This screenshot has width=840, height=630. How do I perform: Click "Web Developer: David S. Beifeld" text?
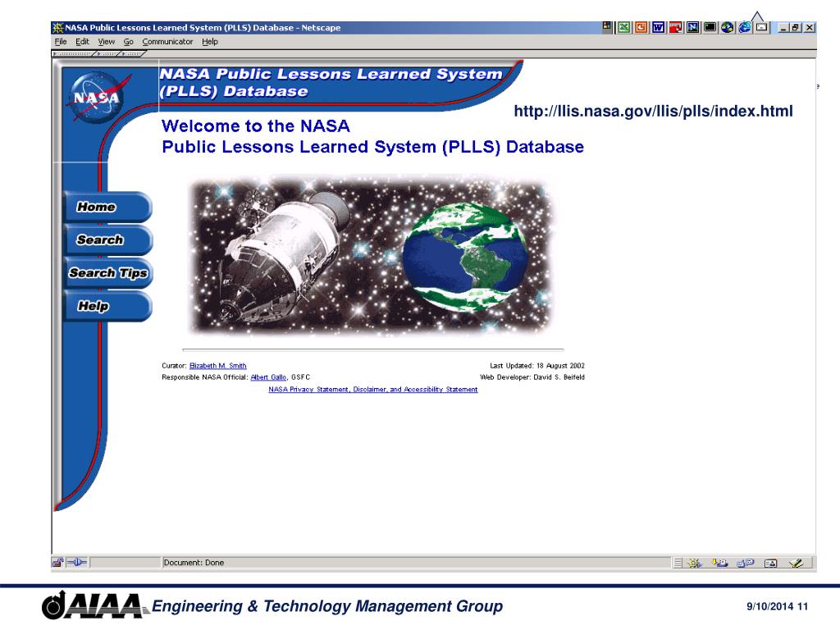tap(532, 377)
